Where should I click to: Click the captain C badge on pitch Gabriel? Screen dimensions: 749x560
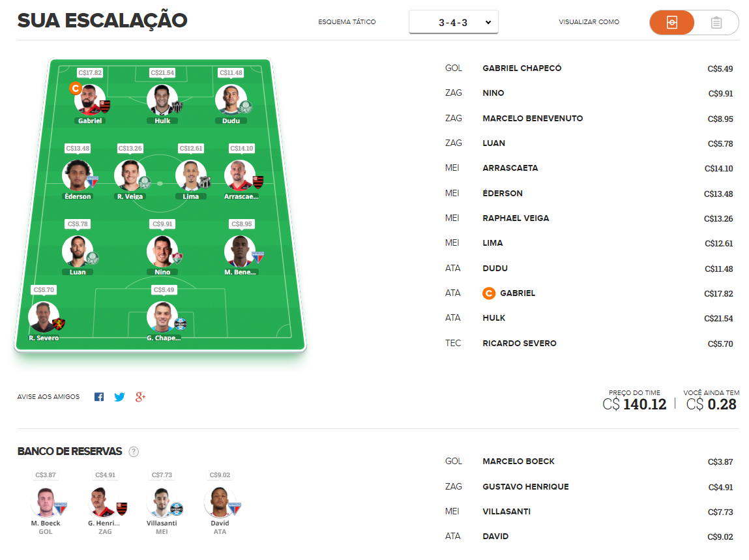76,89
